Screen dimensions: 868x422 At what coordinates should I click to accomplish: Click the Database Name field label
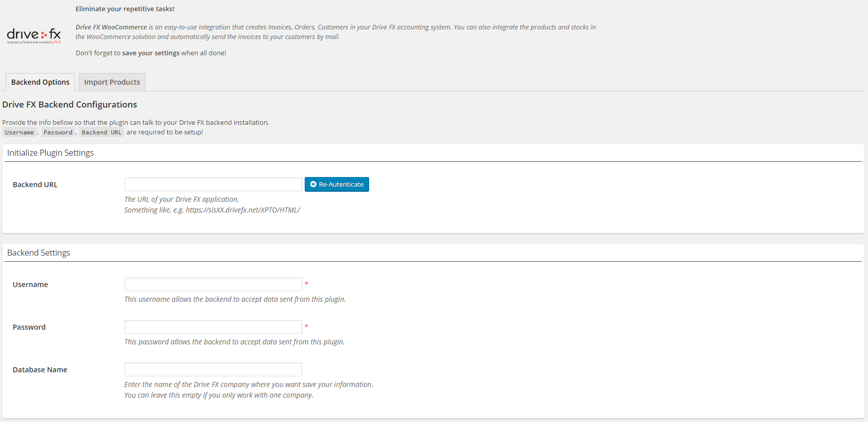click(x=40, y=370)
